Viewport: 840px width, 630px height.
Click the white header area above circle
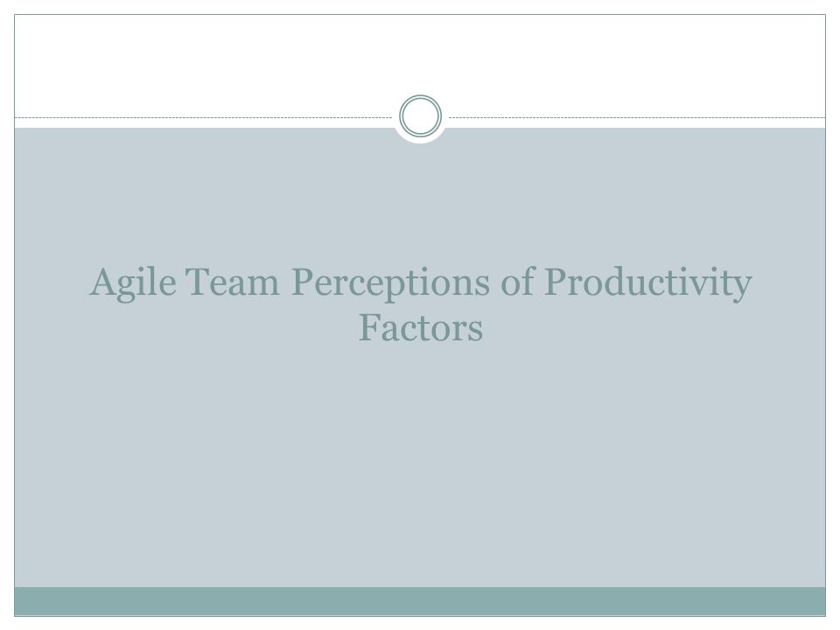(x=420, y=53)
